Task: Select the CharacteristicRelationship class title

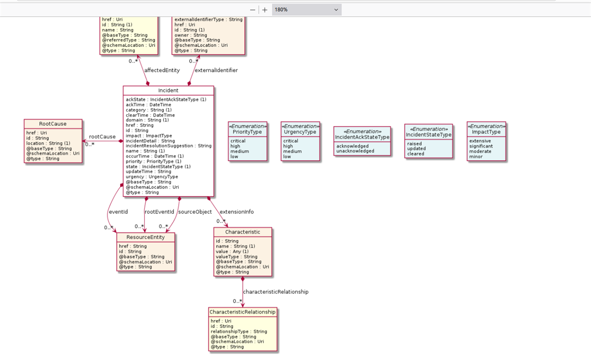Action: tap(242, 312)
